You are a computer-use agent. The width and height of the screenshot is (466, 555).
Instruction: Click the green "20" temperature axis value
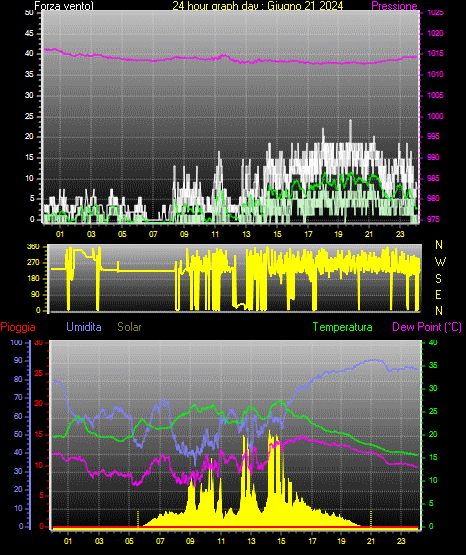point(433,434)
